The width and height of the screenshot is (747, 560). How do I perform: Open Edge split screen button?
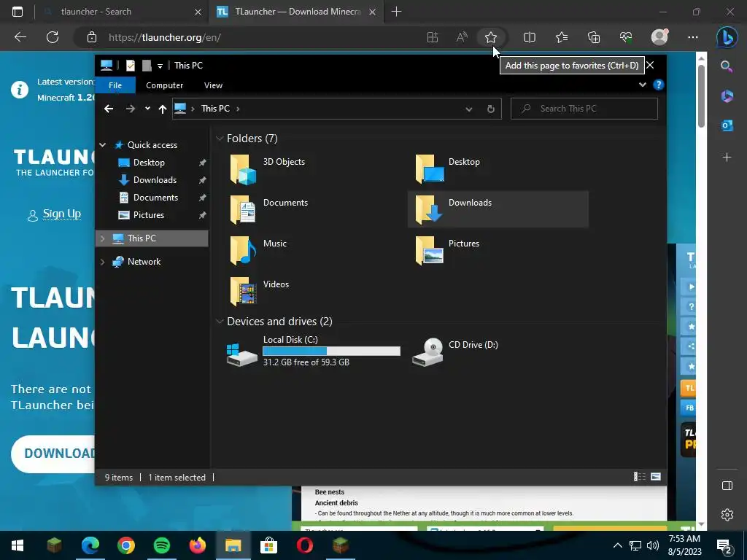530,37
